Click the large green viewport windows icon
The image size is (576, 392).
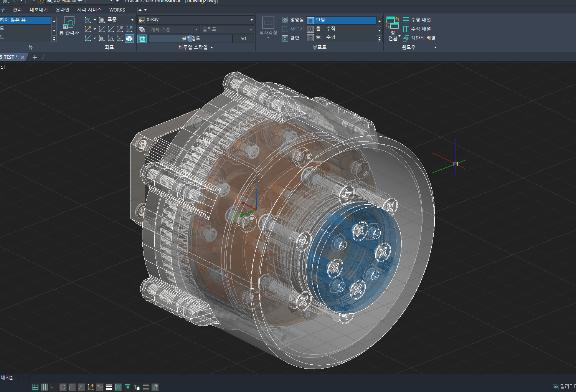[393, 24]
